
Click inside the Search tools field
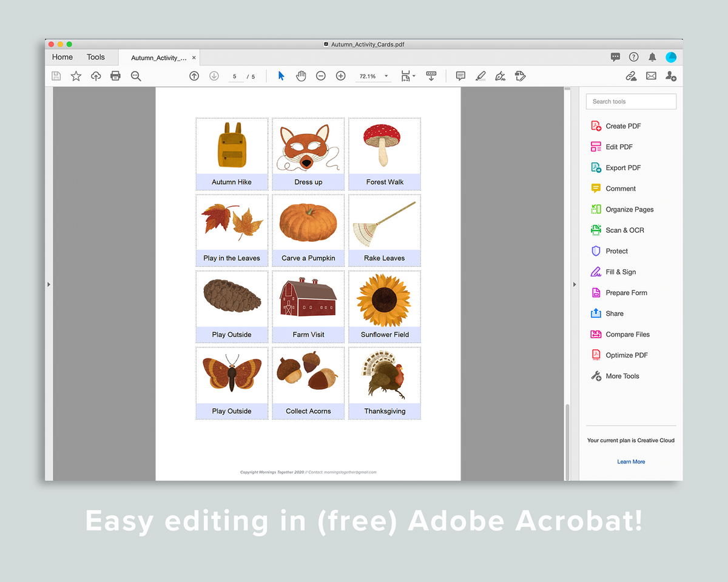tap(631, 101)
